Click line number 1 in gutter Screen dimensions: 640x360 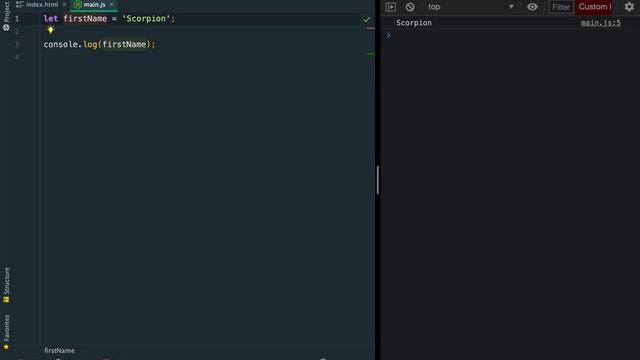(x=17, y=19)
